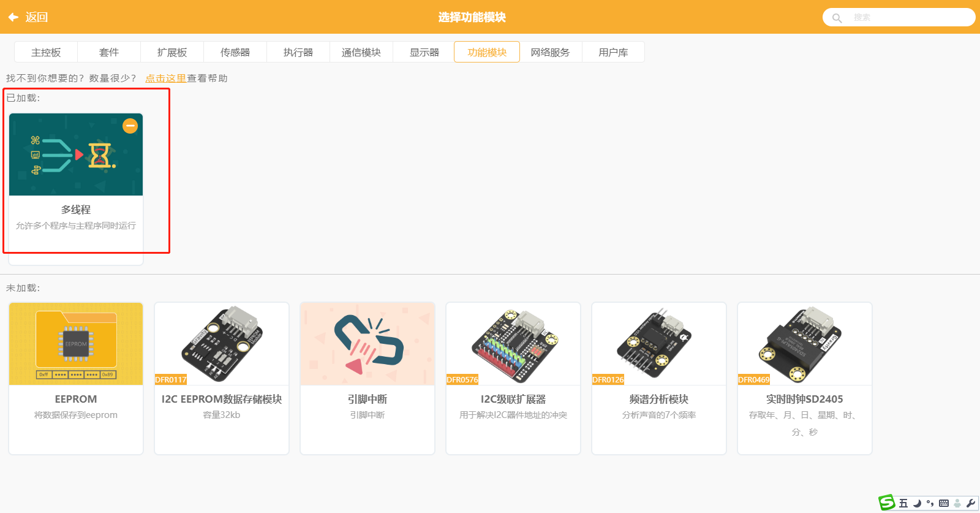The image size is (980, 513).
Task: Click the back arrow icon
Action: click(x=13, y=17)
